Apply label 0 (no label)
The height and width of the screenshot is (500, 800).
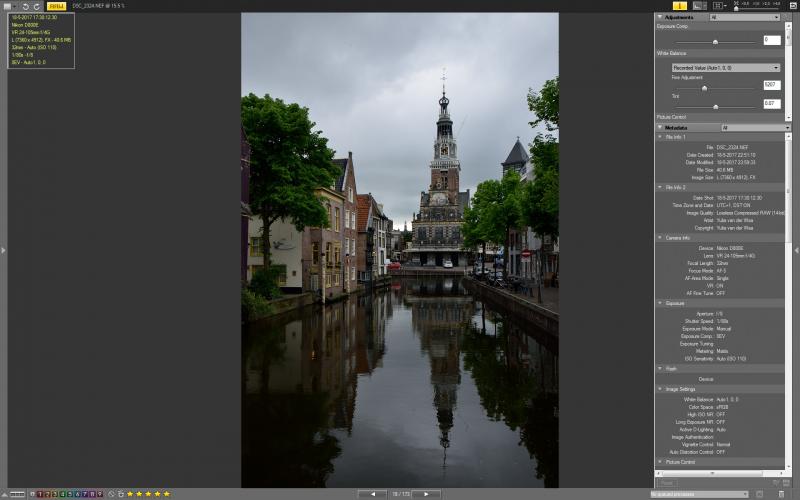click(x=32, y=494)
